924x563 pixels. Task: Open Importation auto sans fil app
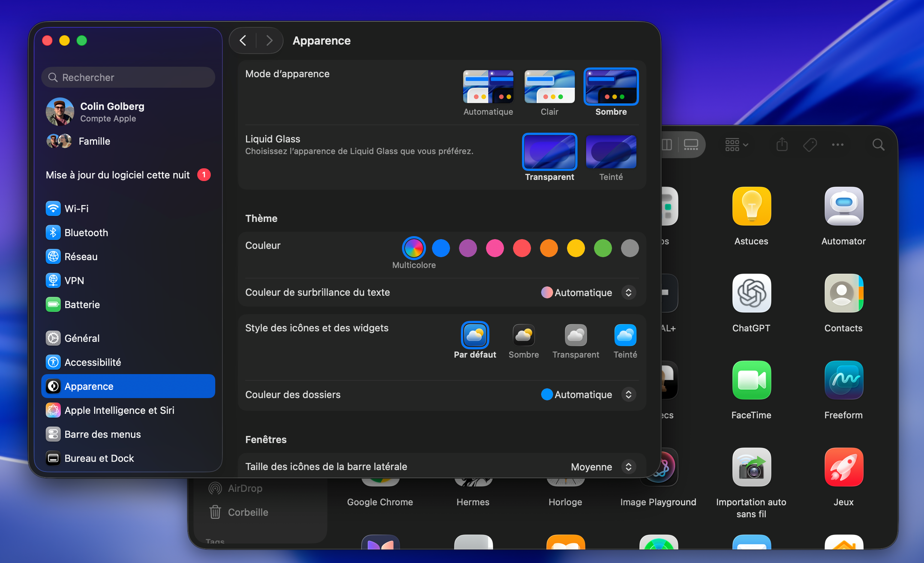click(x=751, y=467)
